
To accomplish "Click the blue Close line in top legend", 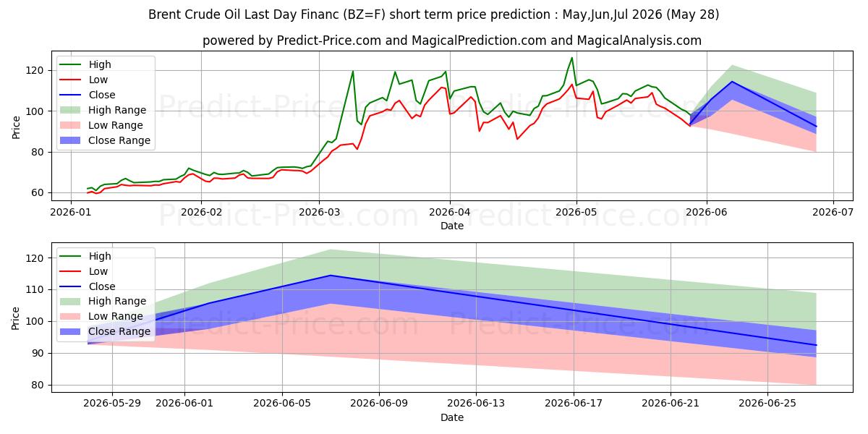I will (72, 95).
